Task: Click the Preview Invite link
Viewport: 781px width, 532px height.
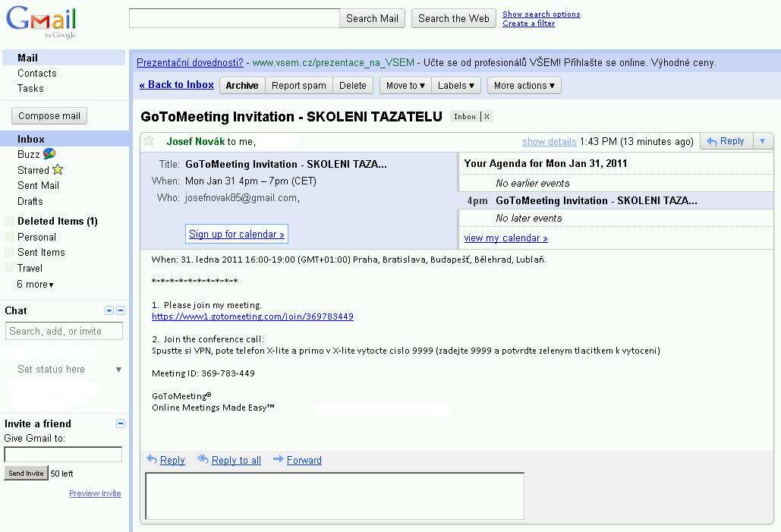Action: click(95, 493)
